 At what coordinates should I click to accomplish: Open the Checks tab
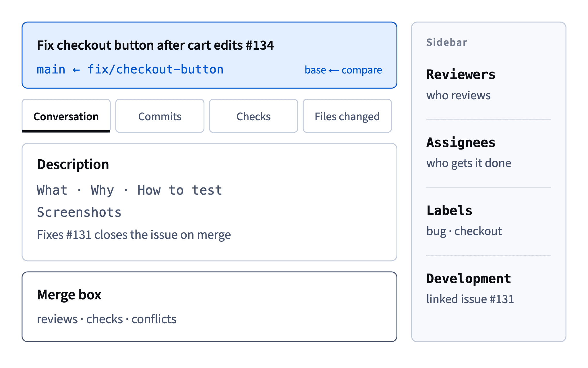(x=254, y=116)
